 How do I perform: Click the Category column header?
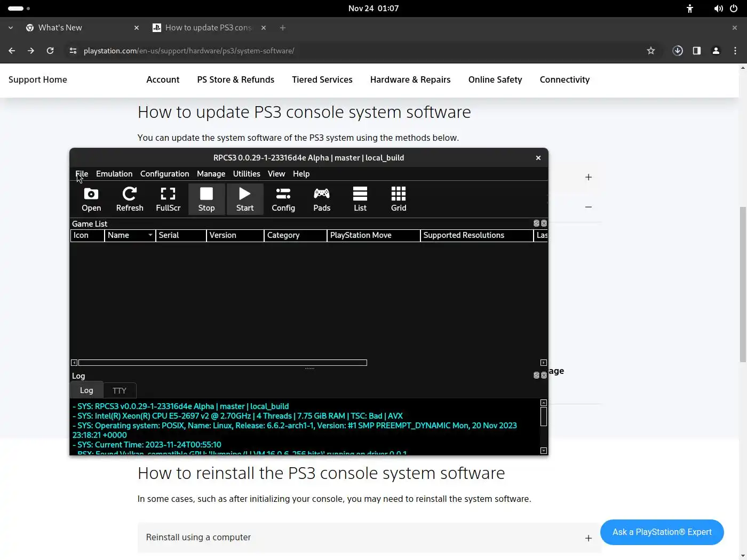coord(296,235)
